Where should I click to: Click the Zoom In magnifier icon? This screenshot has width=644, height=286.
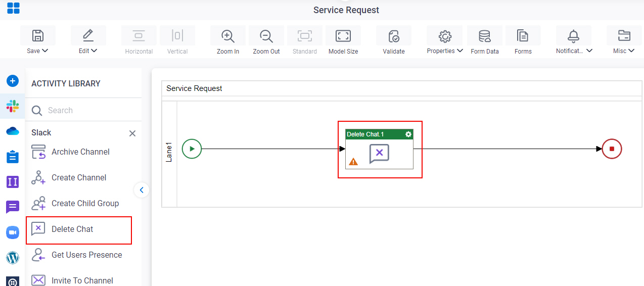tap(228, 36)
